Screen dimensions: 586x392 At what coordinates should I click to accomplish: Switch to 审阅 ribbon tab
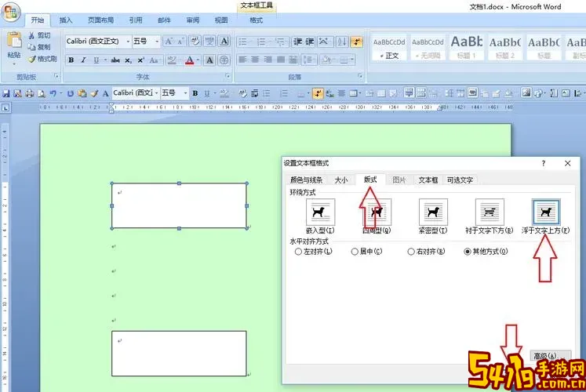click(x=193, y=20)
